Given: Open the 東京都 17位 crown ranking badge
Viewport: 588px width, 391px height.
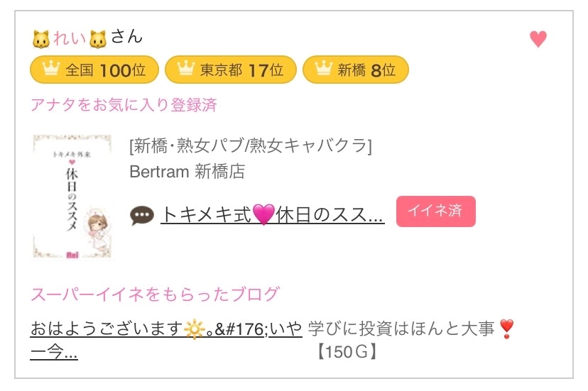Looking at the screenshot, I should 231,70.
